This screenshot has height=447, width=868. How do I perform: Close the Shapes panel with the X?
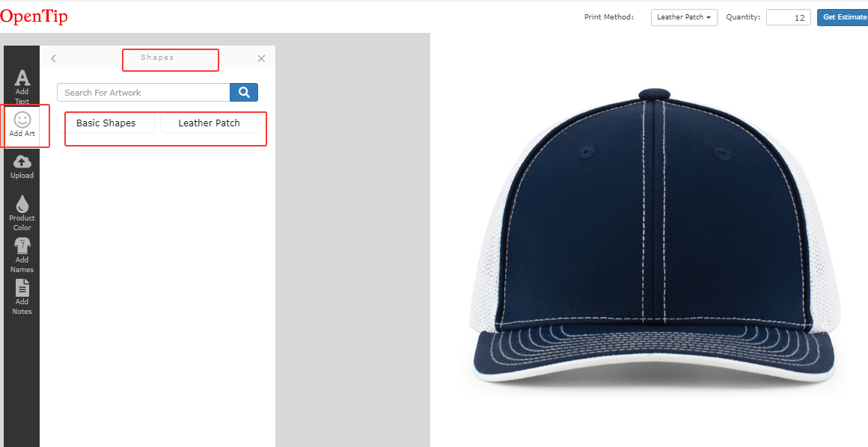[261, 58]
